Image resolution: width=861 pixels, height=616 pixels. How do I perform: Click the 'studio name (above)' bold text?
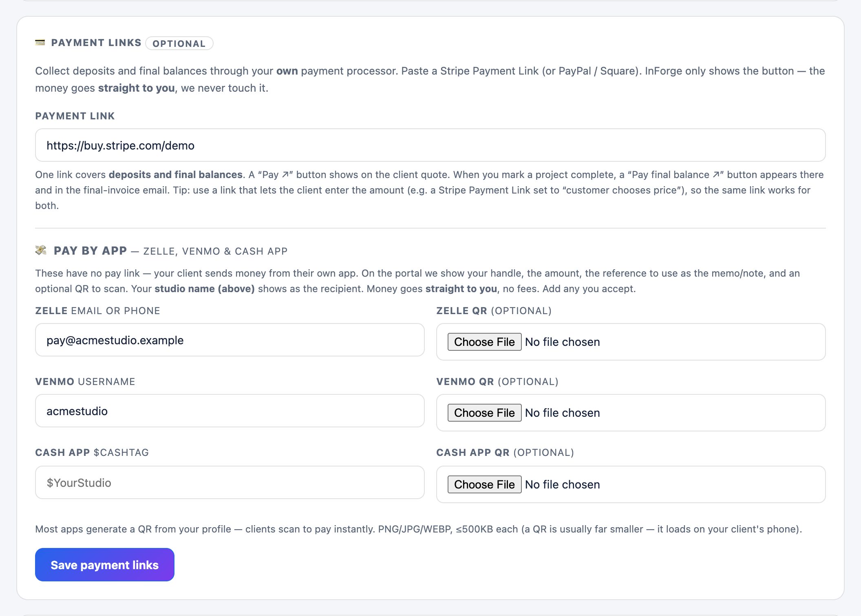pyautogui.click(x=205, y=289)
